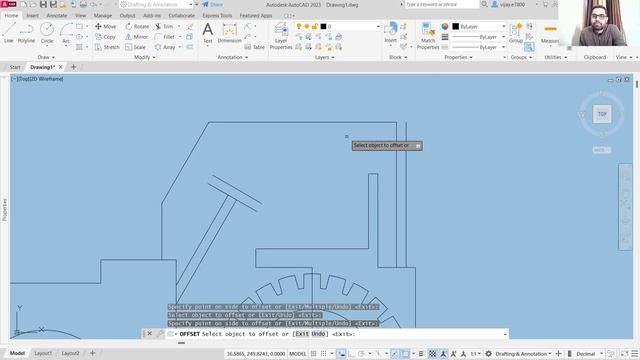Open Layer Properties manager
The height and width of the screenshot is (360, 640).
(281, 36)
